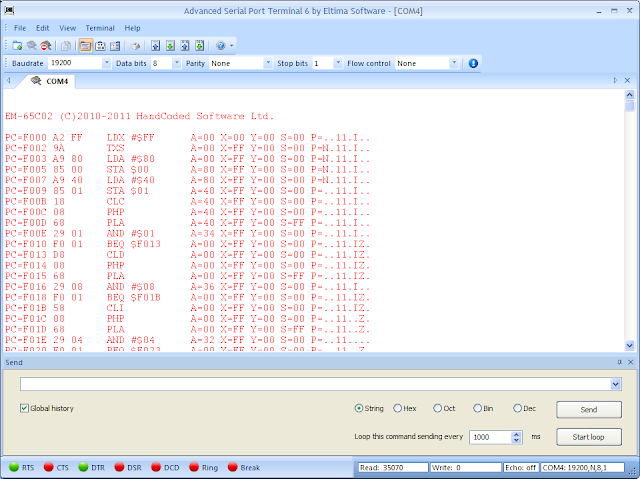Toggle the DTR line indicator
This screenshot has width=640, height=479.
pyautogui.click(x=84, y=467)
